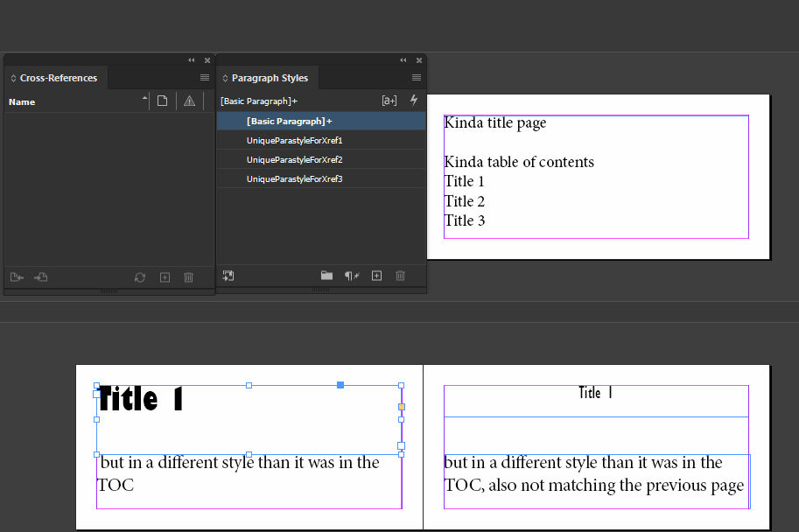This screenshot has height=532, width=799.
Task: Click 'Title 3' line in contents
Action: pos(465,220)
